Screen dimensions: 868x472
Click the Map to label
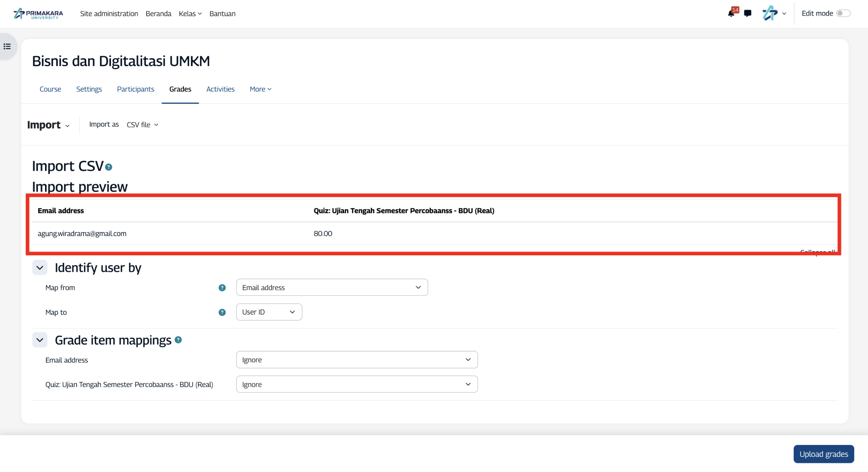pos(56,312)
